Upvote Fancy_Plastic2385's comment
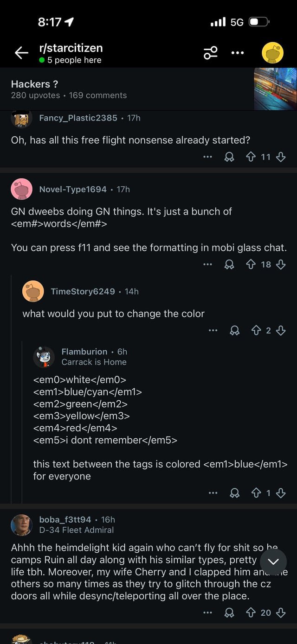 tap(251, 157)
